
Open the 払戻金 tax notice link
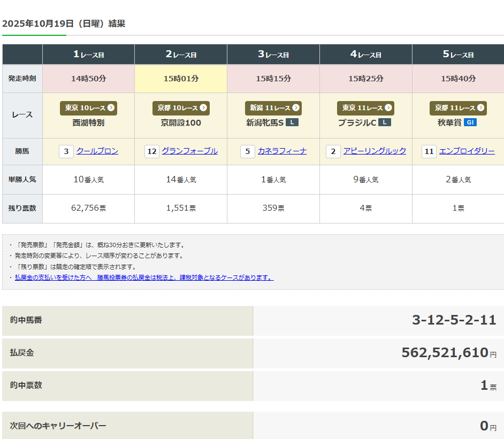(x=144, y=278)
